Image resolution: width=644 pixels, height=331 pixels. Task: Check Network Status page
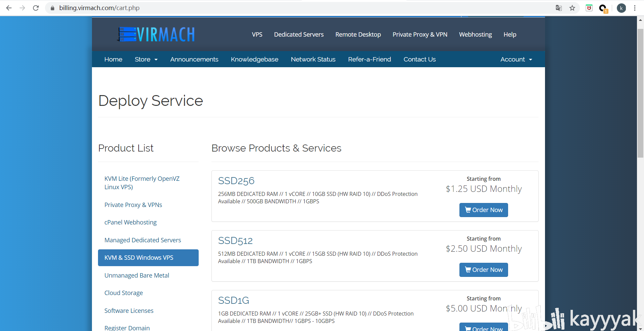coord(313,59)
